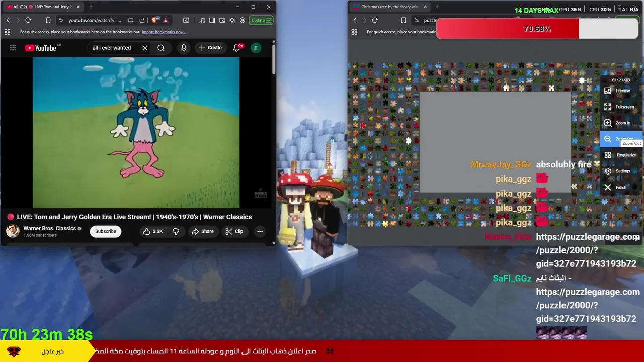
Task: Dislike the Tom and Jerry live stream
Action: [x=176, y=231]
